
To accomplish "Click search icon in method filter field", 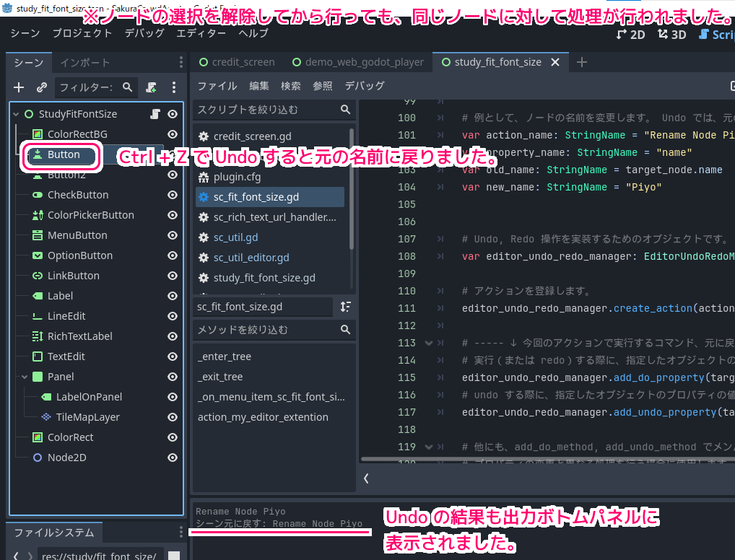I will coord(345,330).
